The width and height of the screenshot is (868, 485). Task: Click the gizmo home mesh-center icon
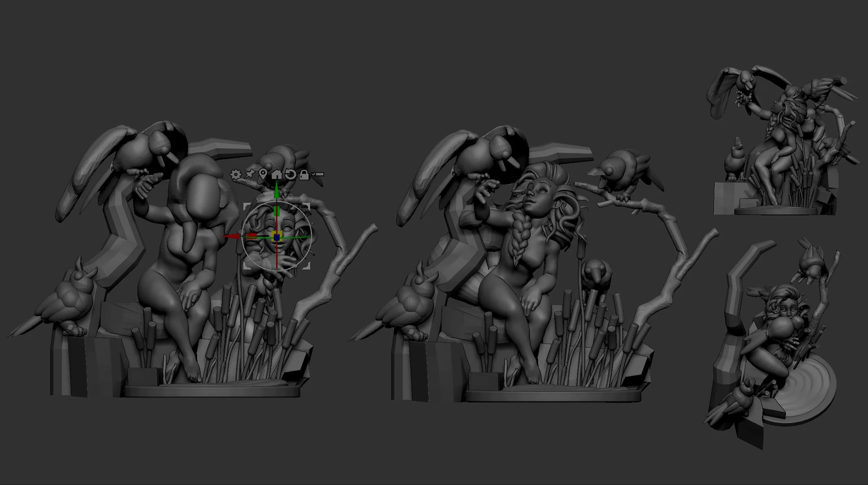click(x=277, y=174)
